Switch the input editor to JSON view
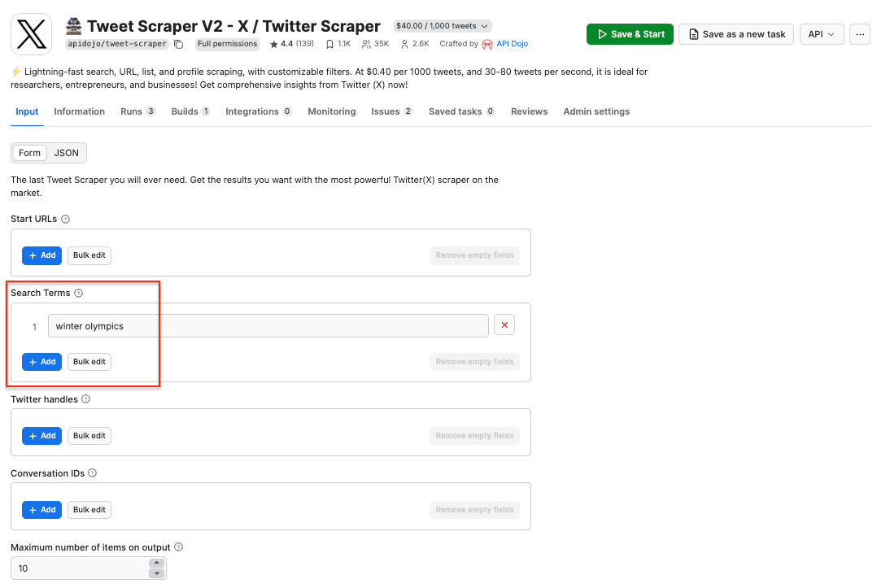The width and height of the screenshot is (877, 588). pos(66,152)
